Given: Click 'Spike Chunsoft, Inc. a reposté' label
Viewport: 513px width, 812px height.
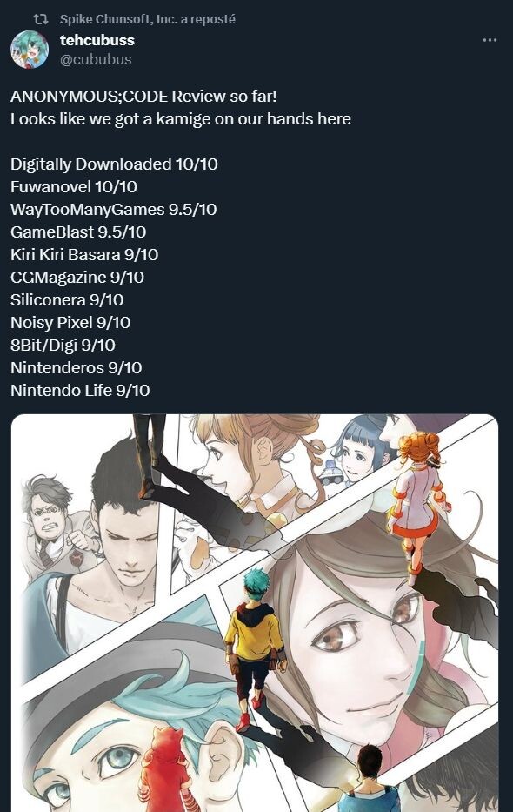Looking at the screenshot, I should (148, 19).
